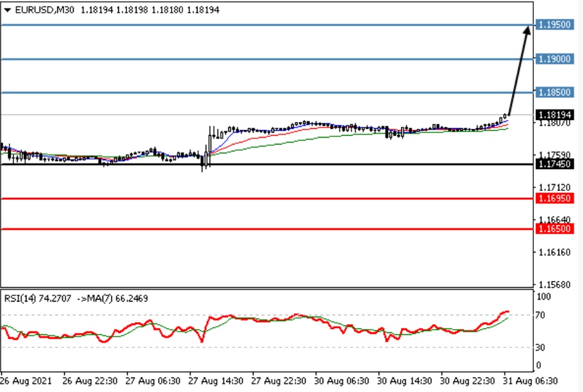Select the 31 Aug 06:30 time label
The image size is (583, 392).
[x=531, y=381]
